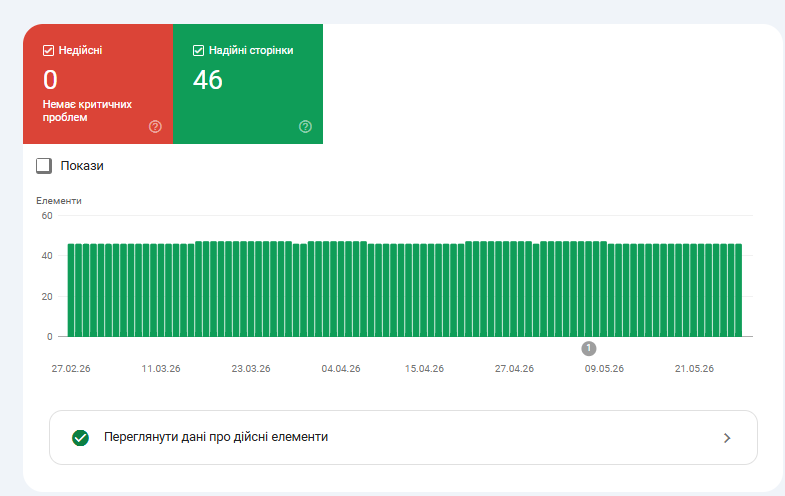This screenshot has width=785, height=496.
Task: Open help icon in green Надійні сторінки card
Action: point(305,127)
